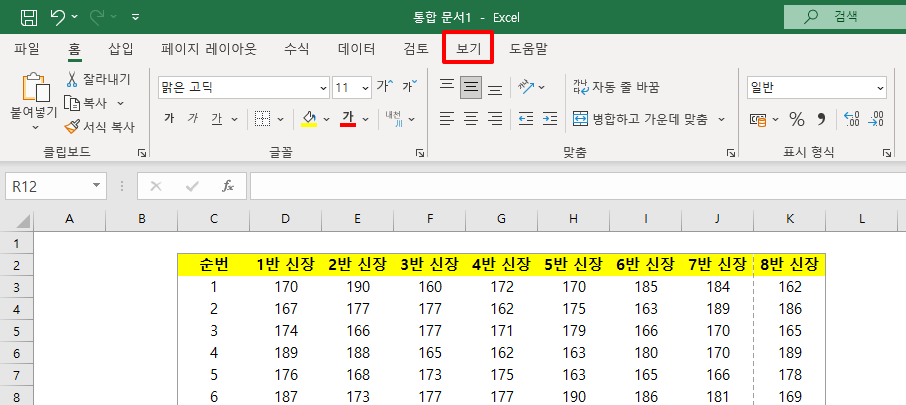
Task: Toggle 자동 줄 바꿈 wrap text
Action: click(616, 87)
